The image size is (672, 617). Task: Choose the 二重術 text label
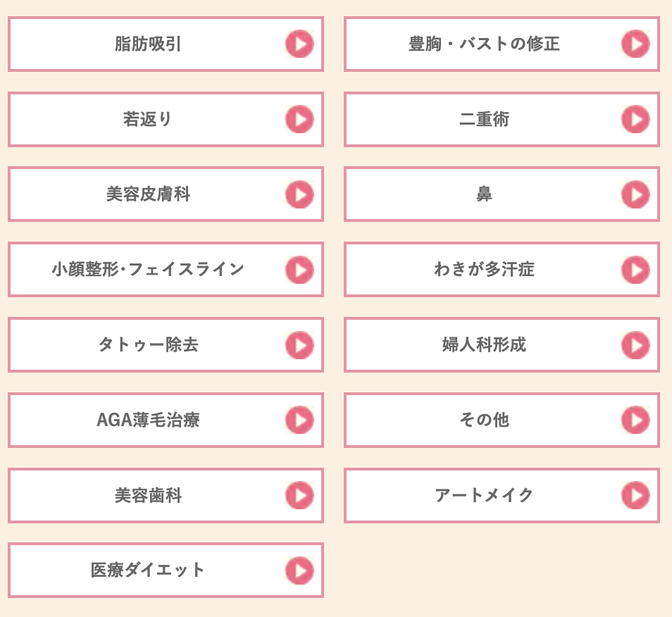click(485, 119)
